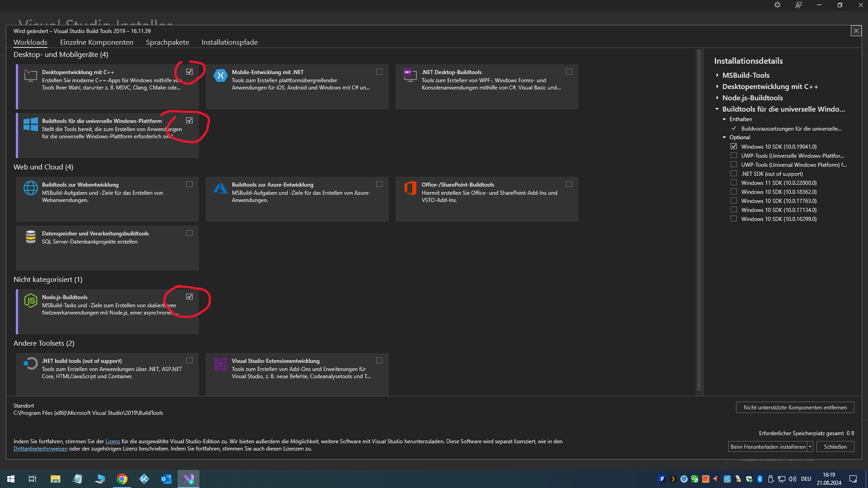
Task: Close the modify dialog with X
Action: (x=856, y=31)
